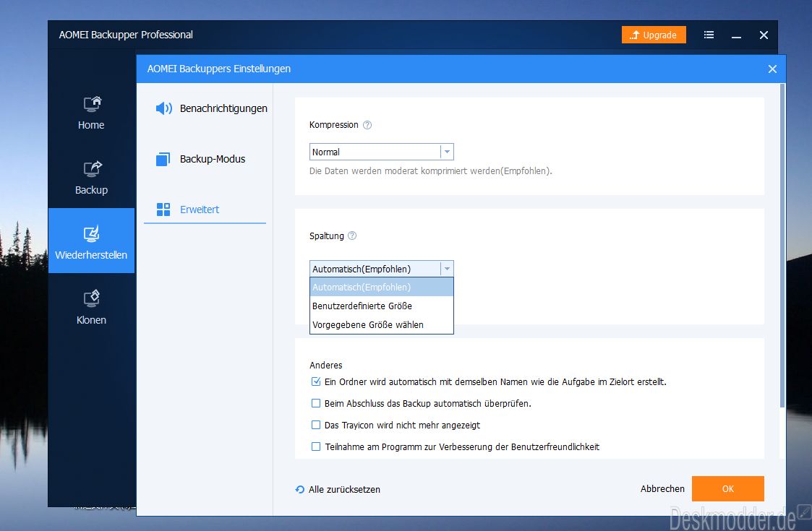Viewport: 812px width, 531px height.
Task: Open the Home section in the sidebar
Action: pyautogui.click(x=91, y=113)
